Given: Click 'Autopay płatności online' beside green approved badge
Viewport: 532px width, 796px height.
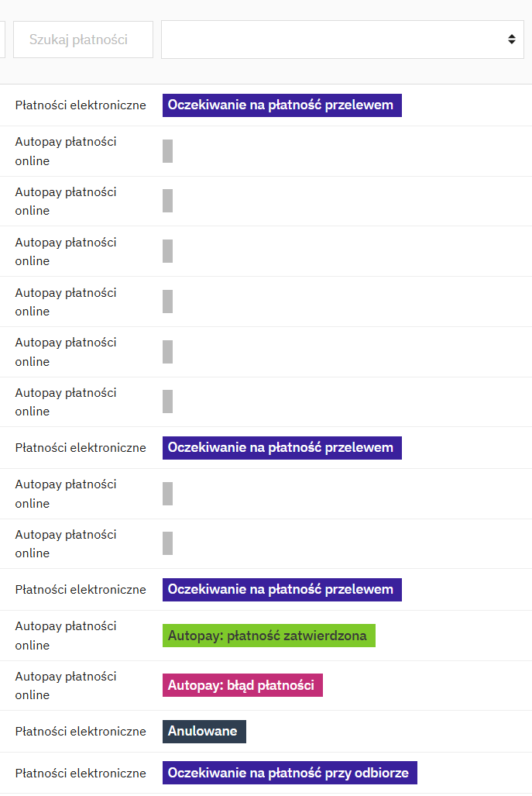Looking at the screenshot, I should pos(66,636).
